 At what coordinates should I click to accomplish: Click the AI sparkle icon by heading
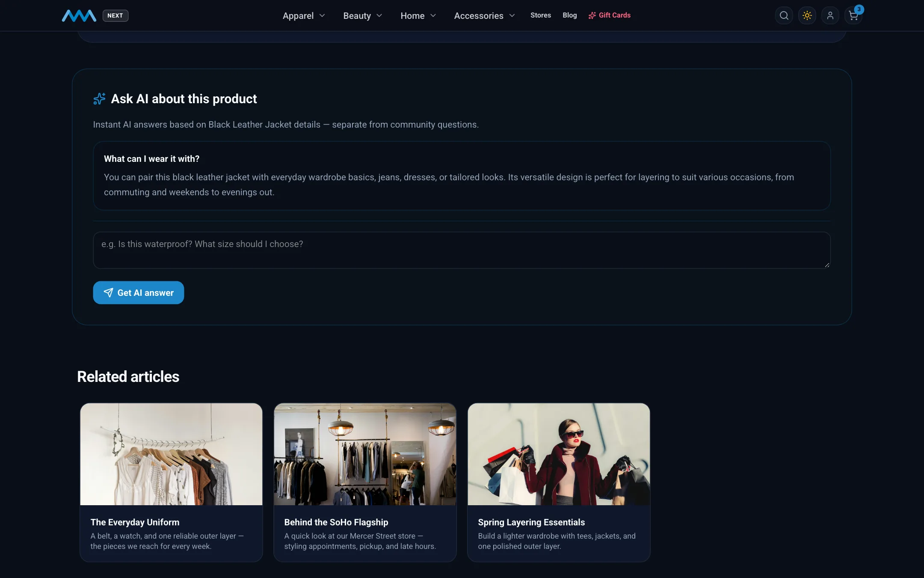tap(99, 99)
